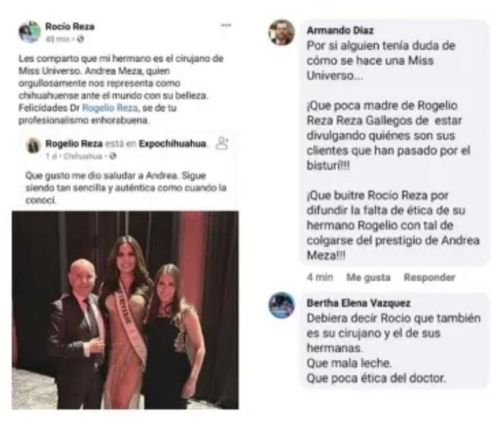This screenshot has width=504, height=425.
Task: Open the Expochihuahua location link
Action: (x=172, y=143)
